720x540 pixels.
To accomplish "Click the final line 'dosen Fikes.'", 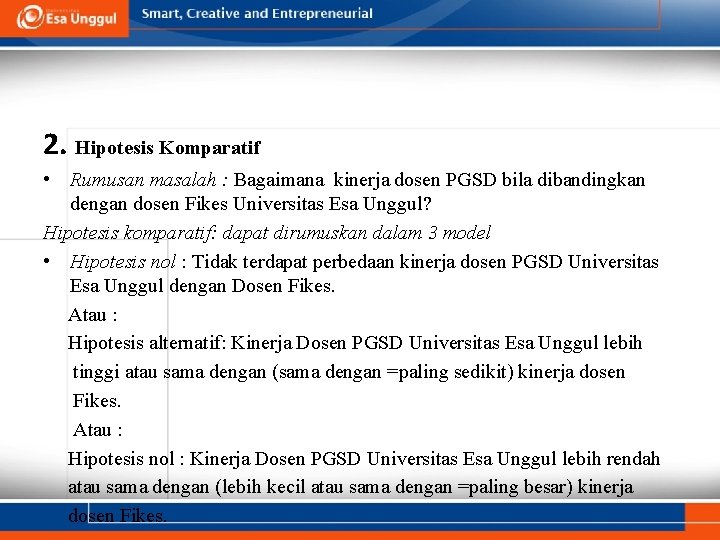I will pyautogui.click(x=117, y=516).
